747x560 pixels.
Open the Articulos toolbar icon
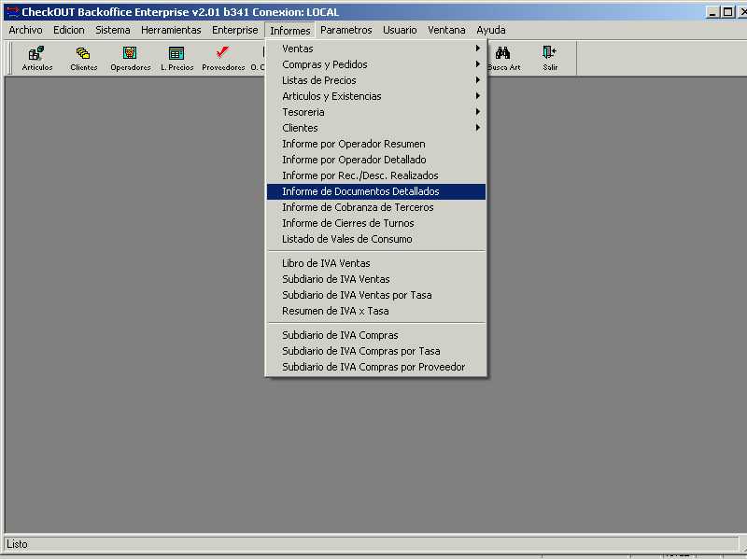[x=36, y=58]
